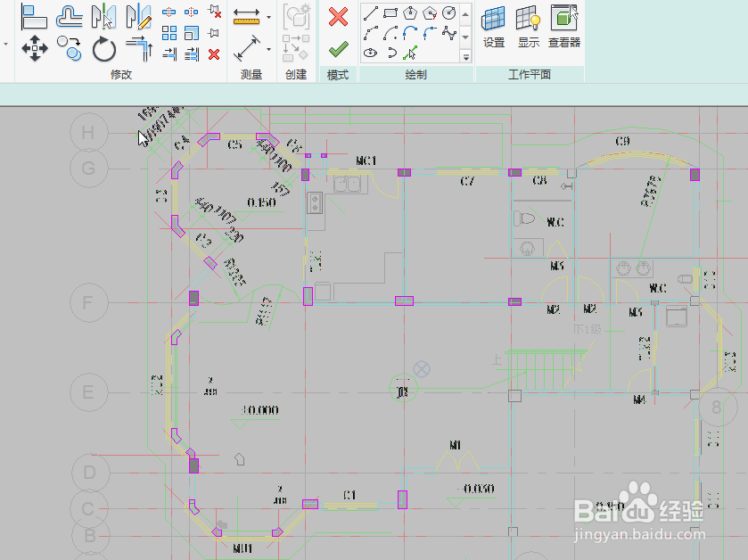Click grid bubble E in drawing

coord(89,392)
